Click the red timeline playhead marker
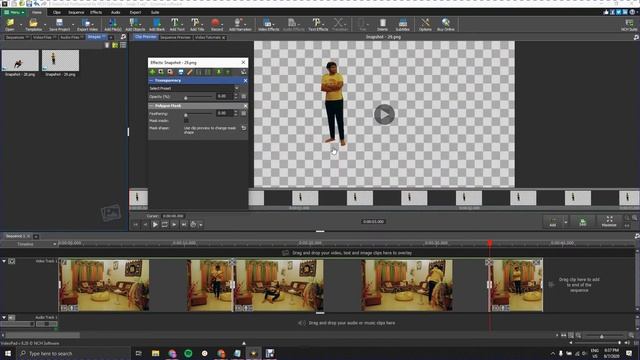The image size is (640, 360). click(x=490, y=243)
